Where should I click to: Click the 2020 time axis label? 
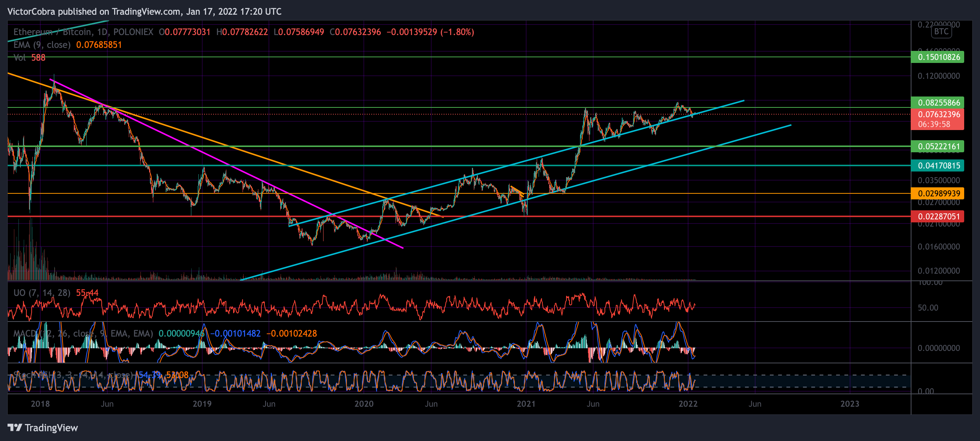pos(364,404)
